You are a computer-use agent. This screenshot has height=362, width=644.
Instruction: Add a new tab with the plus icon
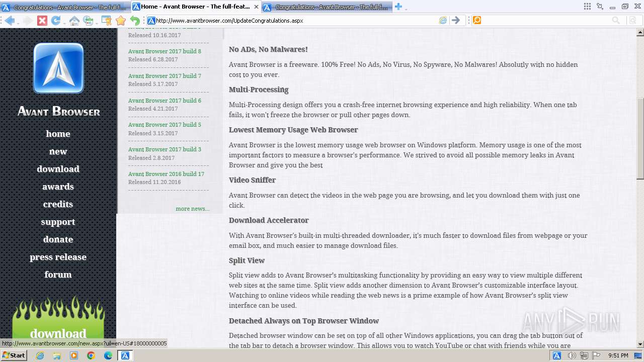point(398,7)
